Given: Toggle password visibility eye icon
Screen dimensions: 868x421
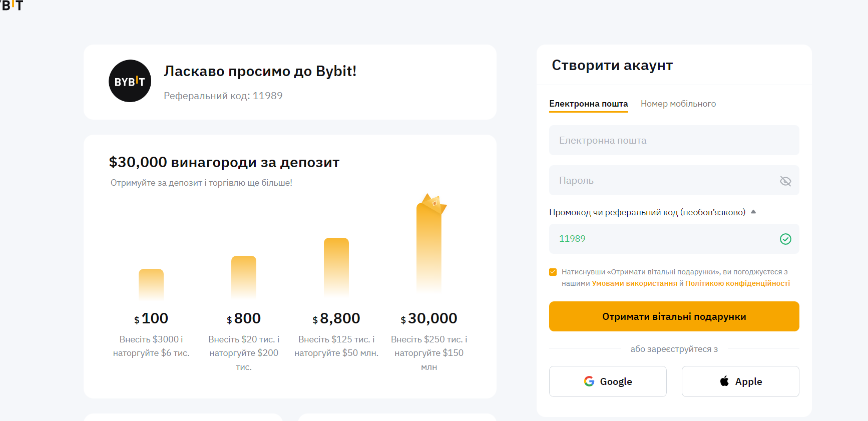Looking at the screenshot, I should pyautogui.click(x=785, y=181).
